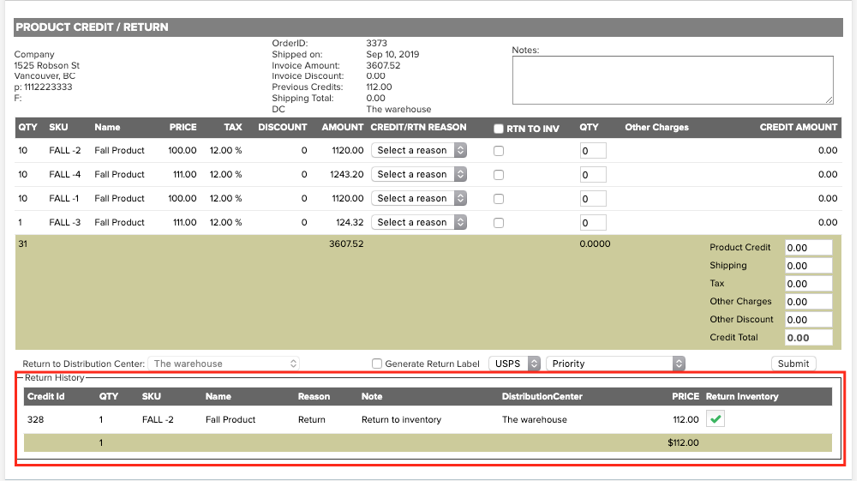Click return QTY field for FALL -4
The image size is (868, 481).
click(593, 175)
